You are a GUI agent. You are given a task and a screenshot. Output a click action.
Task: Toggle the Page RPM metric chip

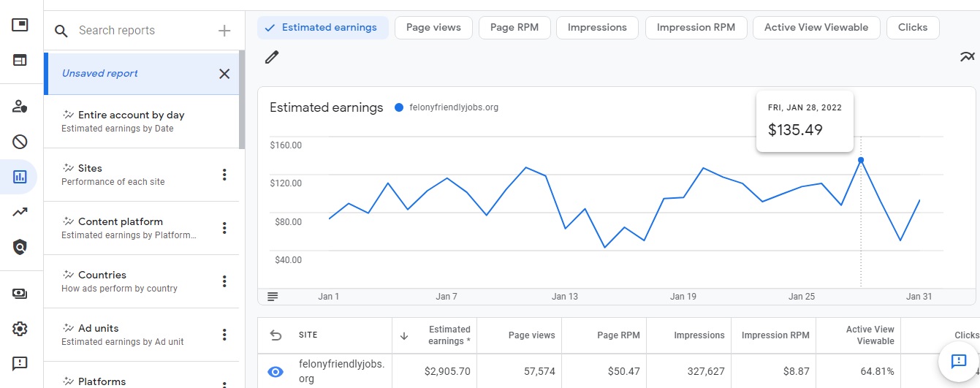514,28
